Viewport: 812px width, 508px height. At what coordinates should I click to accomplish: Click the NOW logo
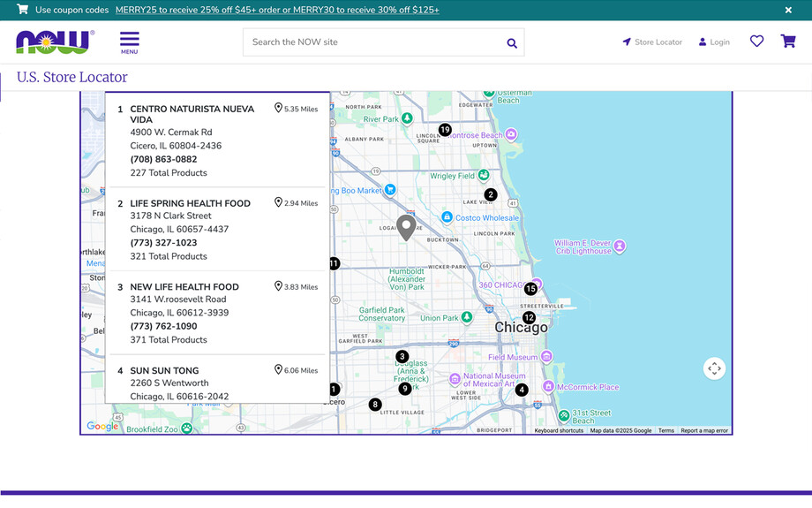(55, 42)
